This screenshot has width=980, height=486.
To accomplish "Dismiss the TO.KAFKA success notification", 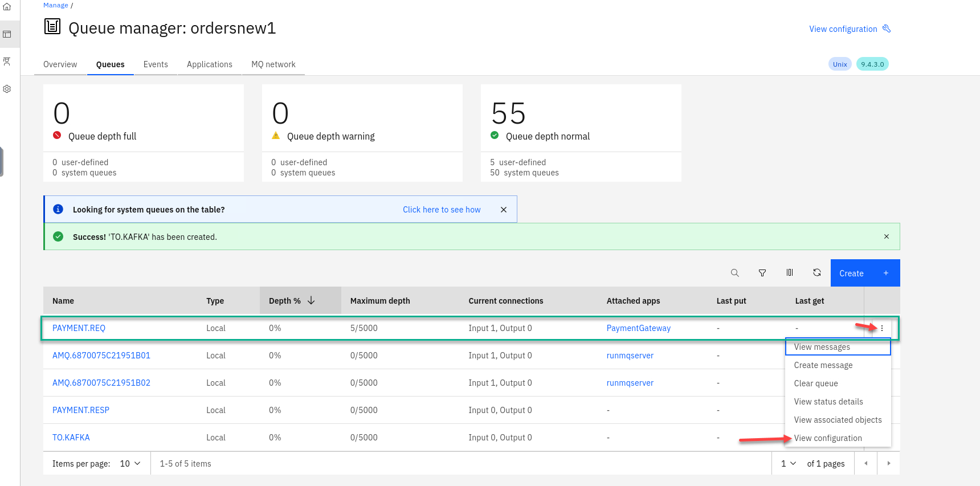I will (x=886, y=236).
